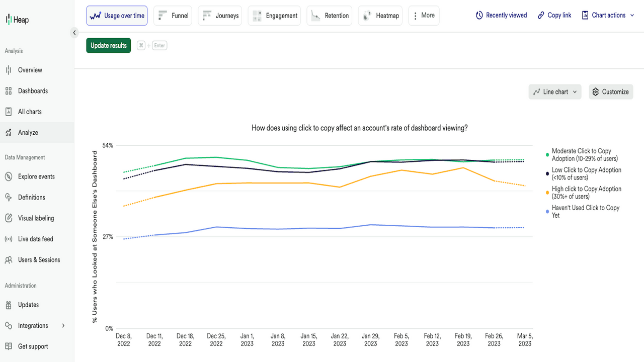
Task: Click the Dashboards grid icon
Action: pyautogui.click(x=9, y=91)
